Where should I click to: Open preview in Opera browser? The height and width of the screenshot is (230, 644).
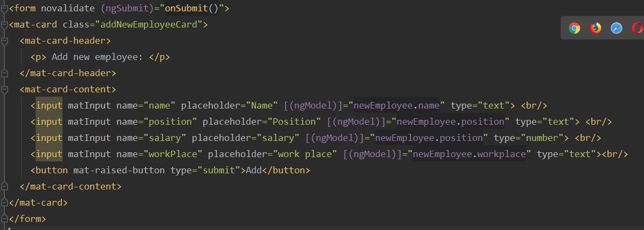[638, 28]
